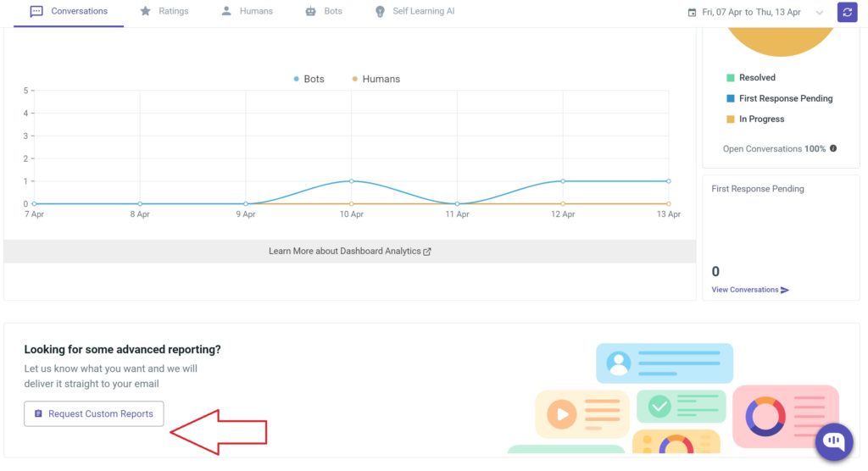Open the date range dropdown
Image resolution: width=868 pixels, height=471 pixels.
tap(755, 12)
